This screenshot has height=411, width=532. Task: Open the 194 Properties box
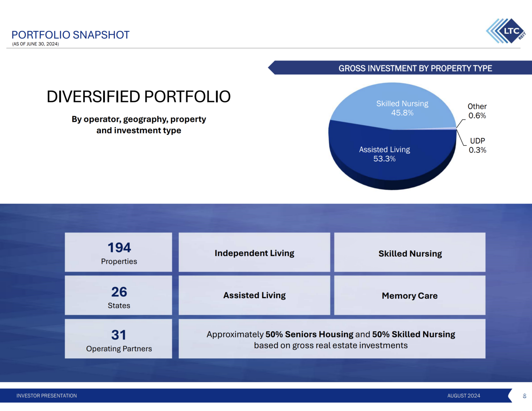tap(118, 252)
